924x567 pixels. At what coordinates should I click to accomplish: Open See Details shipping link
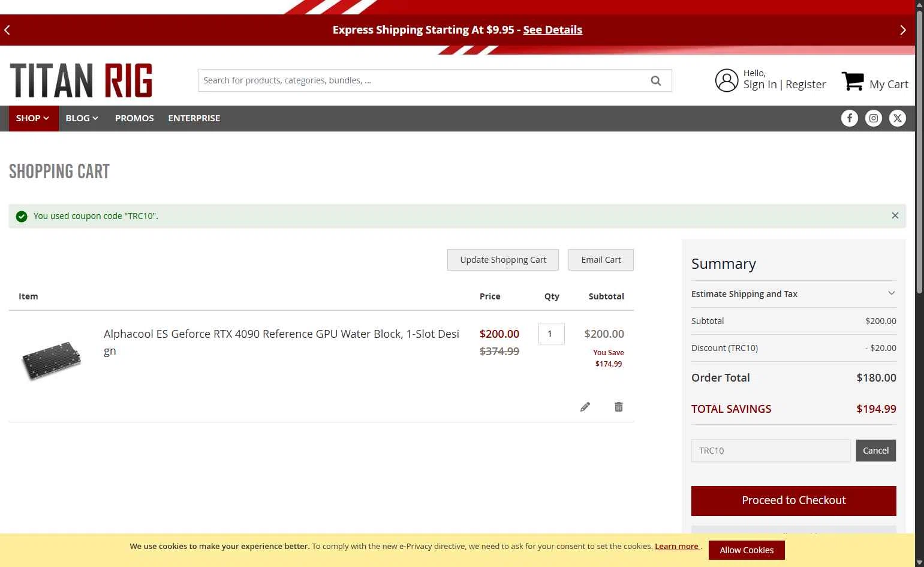(x=552, y=30)
